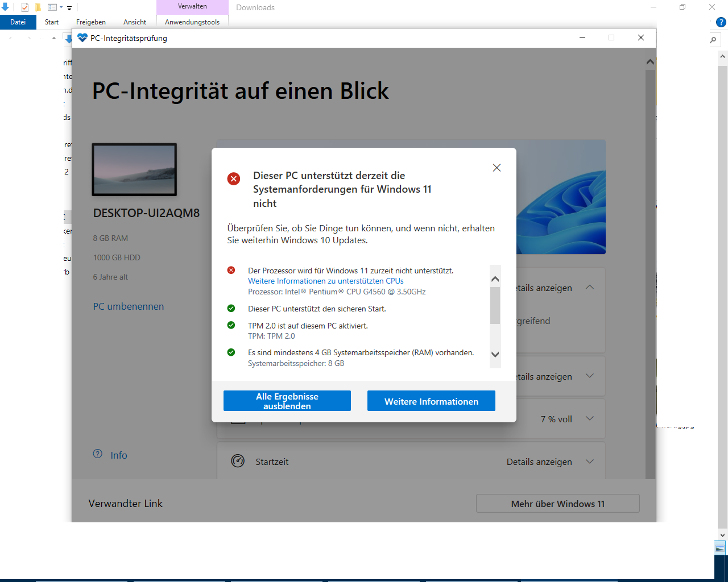Switch to the Freigeben ribbon tab

click(91, 22)
